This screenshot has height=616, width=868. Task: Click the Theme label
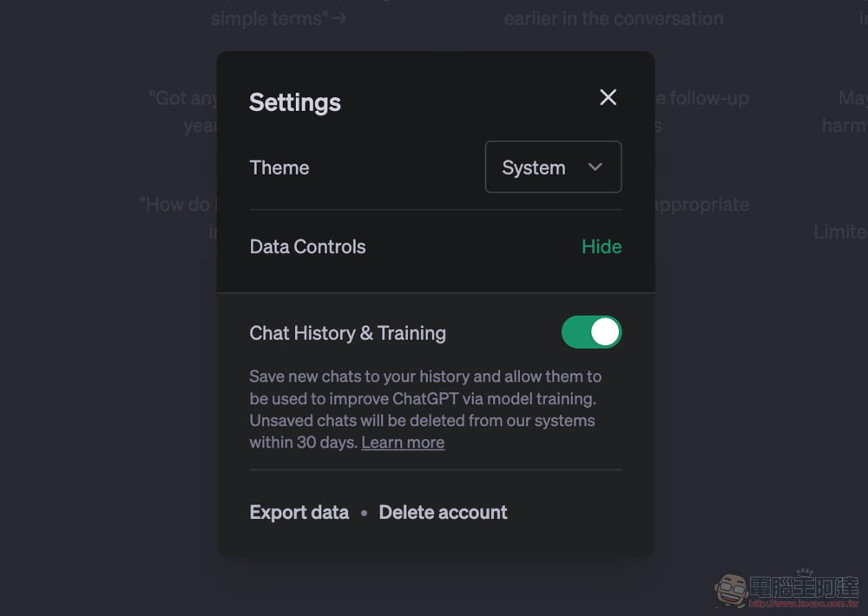(x=279, y=167)
